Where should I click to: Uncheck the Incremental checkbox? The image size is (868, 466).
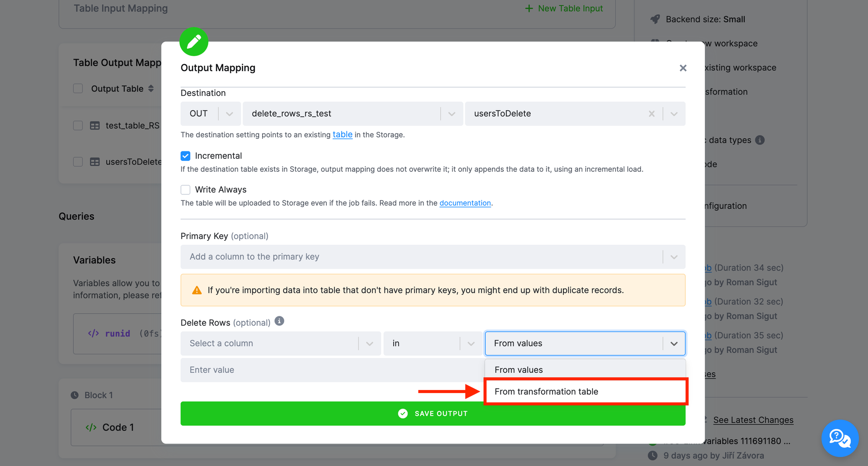pos(185,156)
